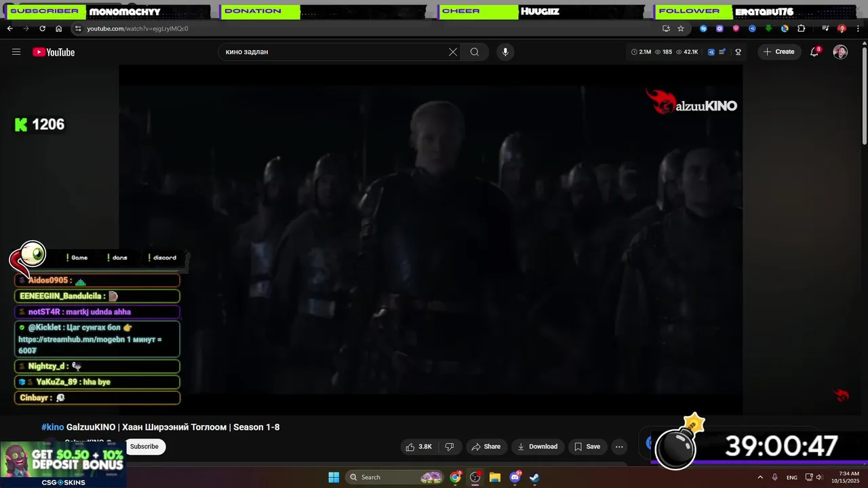Open the more actions three-dot menu
868x488 pixels.
click(619, 447)
